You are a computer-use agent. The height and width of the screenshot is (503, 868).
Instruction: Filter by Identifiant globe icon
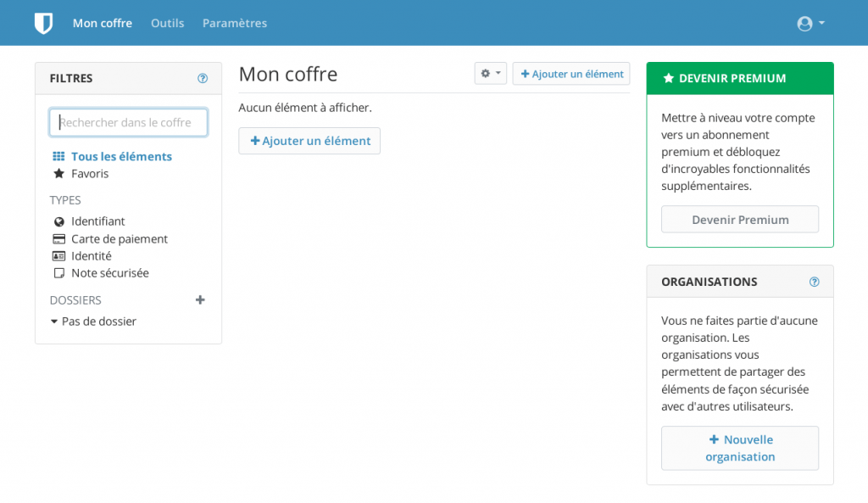coord(58,221)
